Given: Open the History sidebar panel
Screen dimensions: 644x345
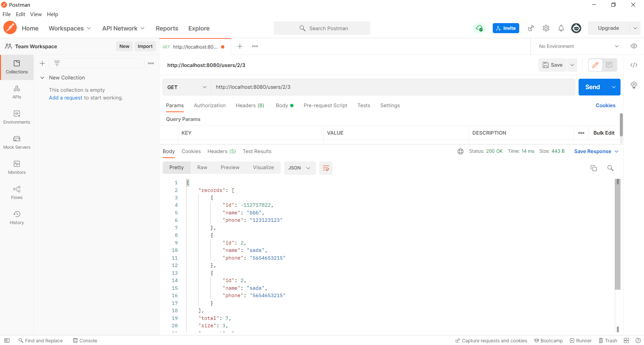Looking at the screenshot, I should (x=17, y=218).
